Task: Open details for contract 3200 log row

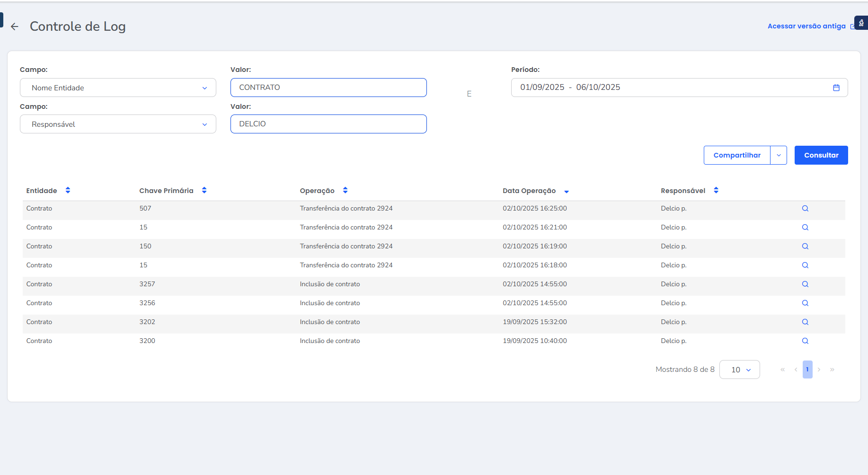Action: [805, 341]
